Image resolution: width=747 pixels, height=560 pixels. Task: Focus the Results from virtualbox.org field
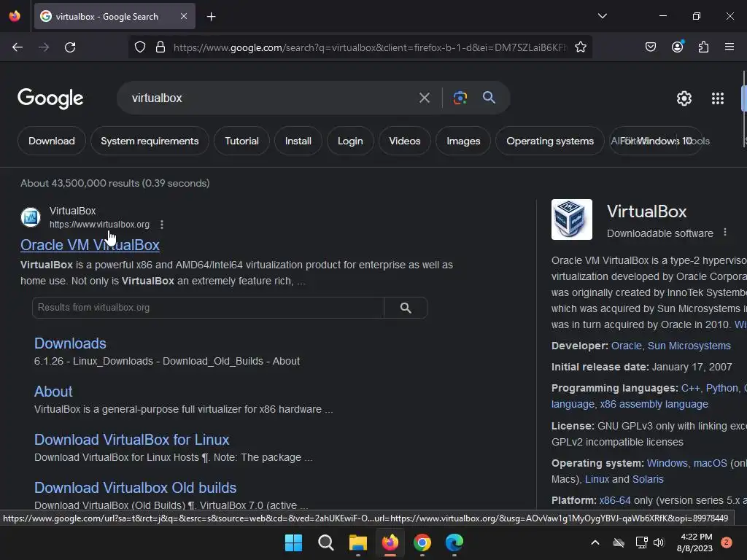click(208, 308)
